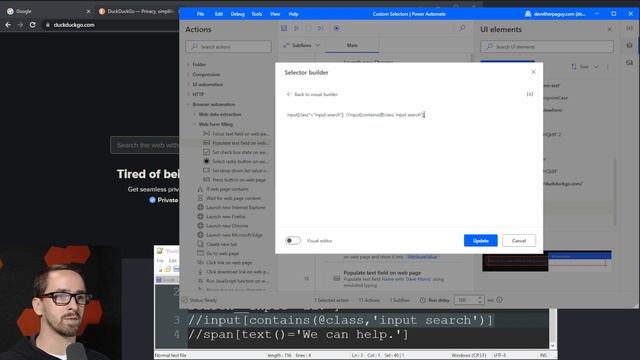
Task: Click the Save flow icon in toolbar
Action: pos(284,28)
